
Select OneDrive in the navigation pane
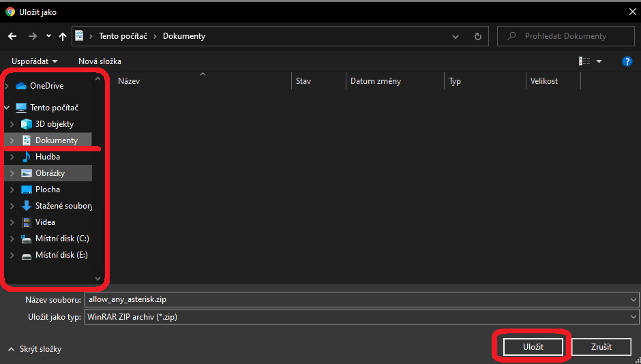46,86
